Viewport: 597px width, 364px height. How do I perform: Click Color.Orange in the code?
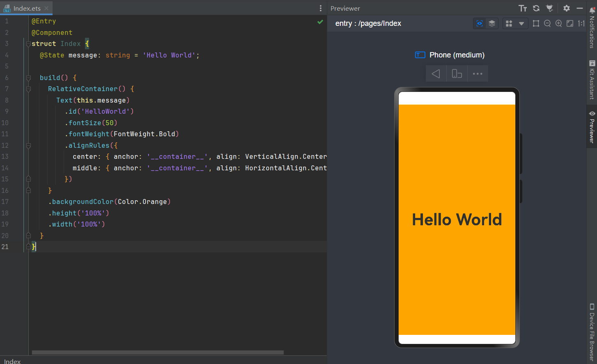pos(142,202)
